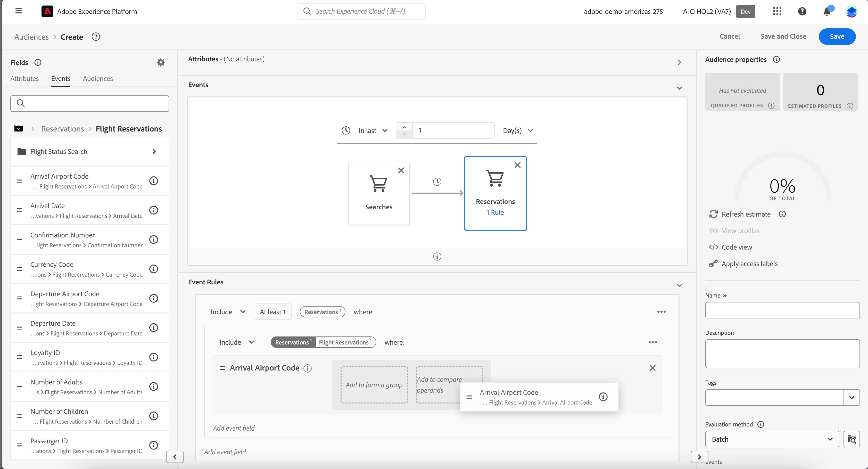Click the Fields settings gear icon
The image size is (868, 469).
[x=161, y=62]
